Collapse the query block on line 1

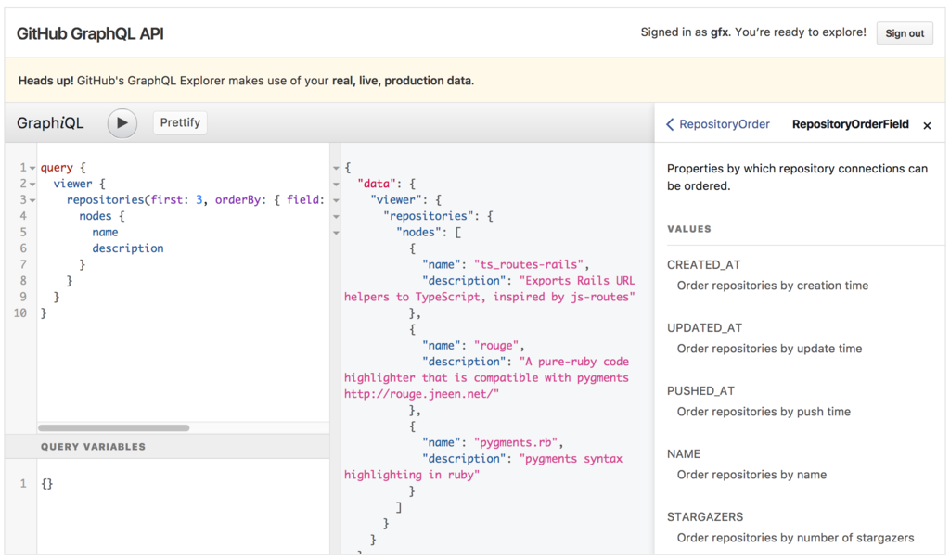32,168
